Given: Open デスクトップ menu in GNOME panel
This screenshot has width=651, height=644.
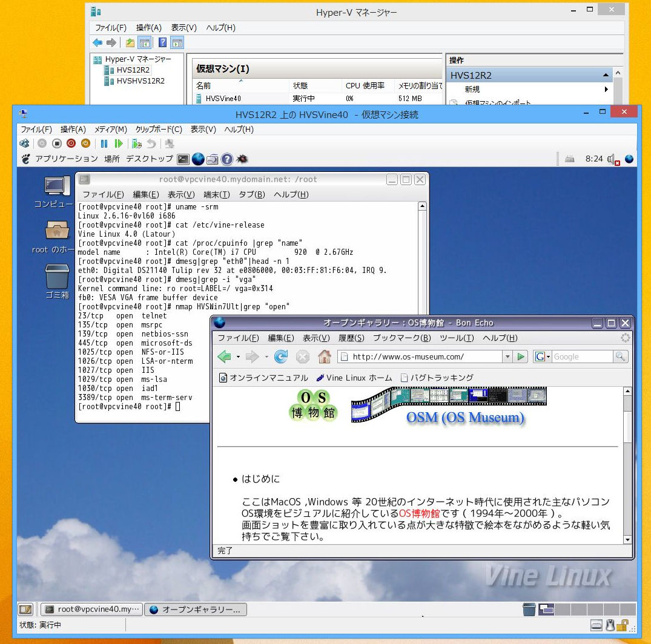Looking at the screenshot, I should 150,159.
